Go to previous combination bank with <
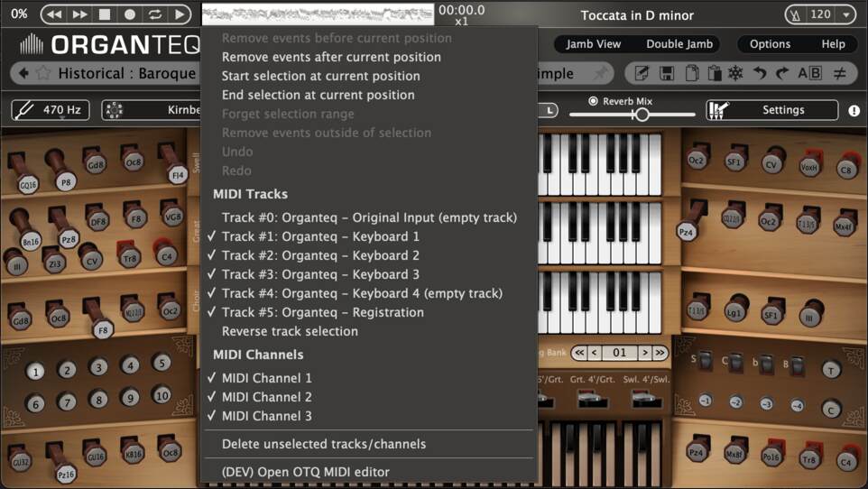The height and width of the screenshot is (489, 868). (x=595, y=352)
